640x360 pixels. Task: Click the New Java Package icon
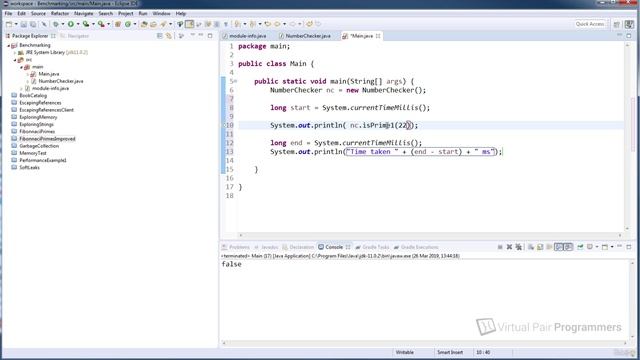coord(118,24)
